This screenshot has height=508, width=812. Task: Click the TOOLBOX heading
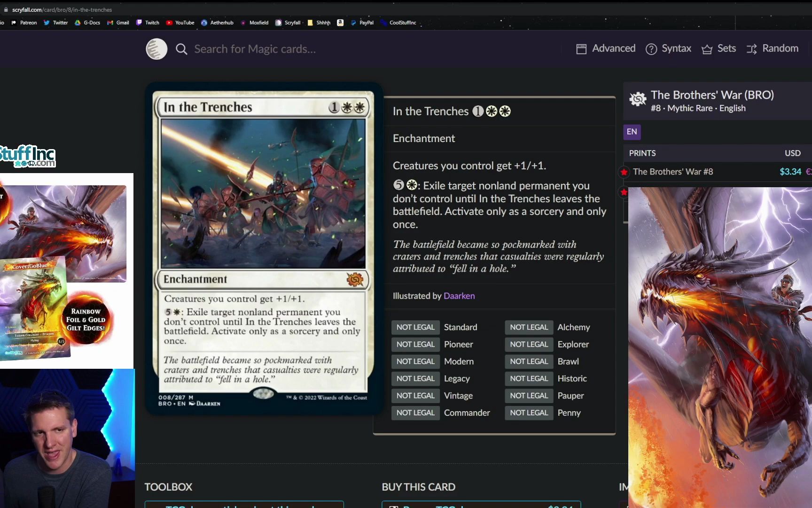(x=168, y=487)
